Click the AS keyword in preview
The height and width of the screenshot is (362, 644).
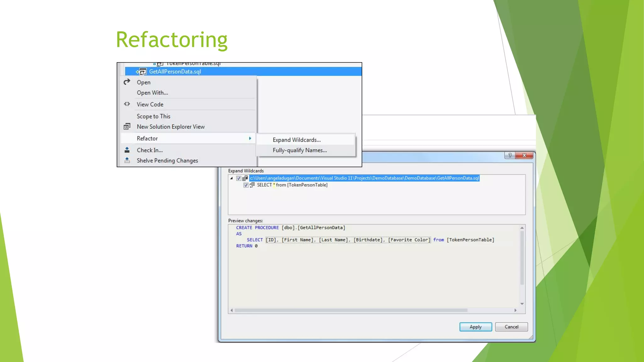239,233
